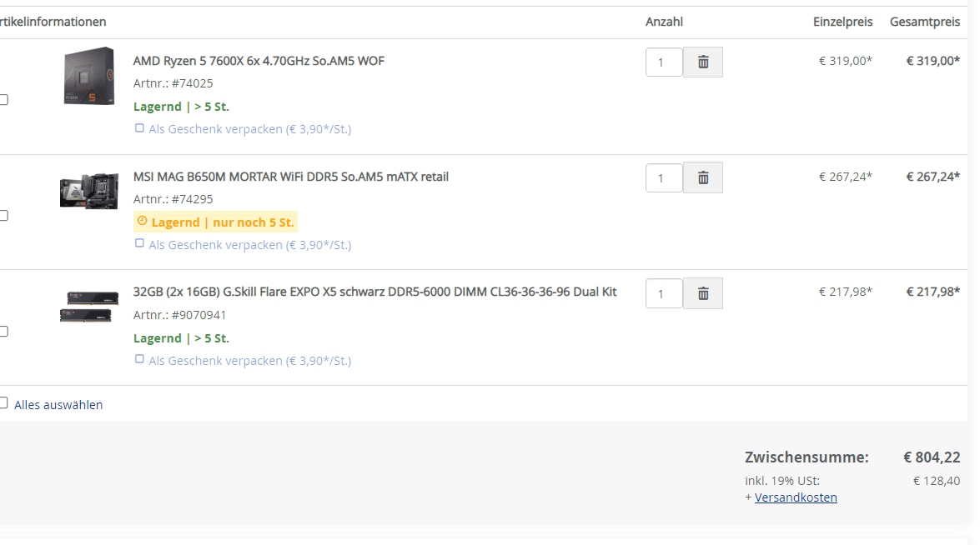Image resolution: width=980 pixels, height=545 pixels.
Task: Click the Gesamtpreis column header
Action: click(925, 22)
